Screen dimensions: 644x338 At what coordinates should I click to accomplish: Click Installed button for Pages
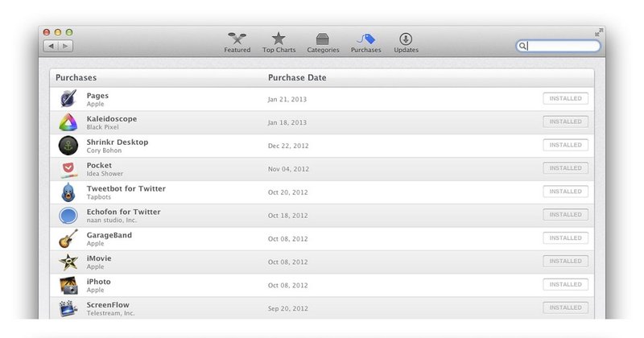click(565, 98)
